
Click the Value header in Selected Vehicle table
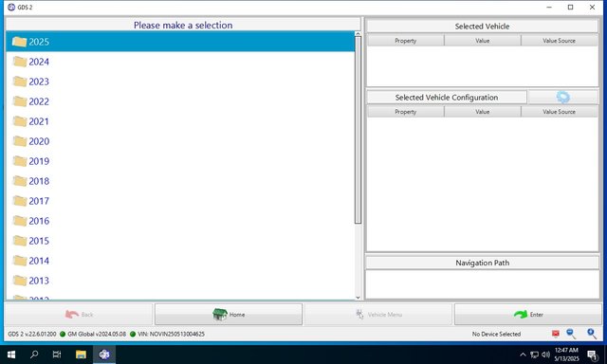tap(483, 41)
